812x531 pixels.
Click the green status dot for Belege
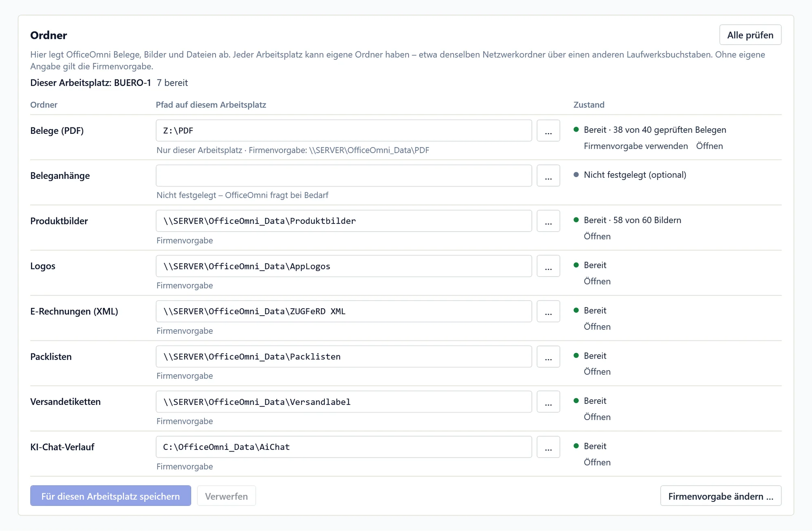(576, 129)
